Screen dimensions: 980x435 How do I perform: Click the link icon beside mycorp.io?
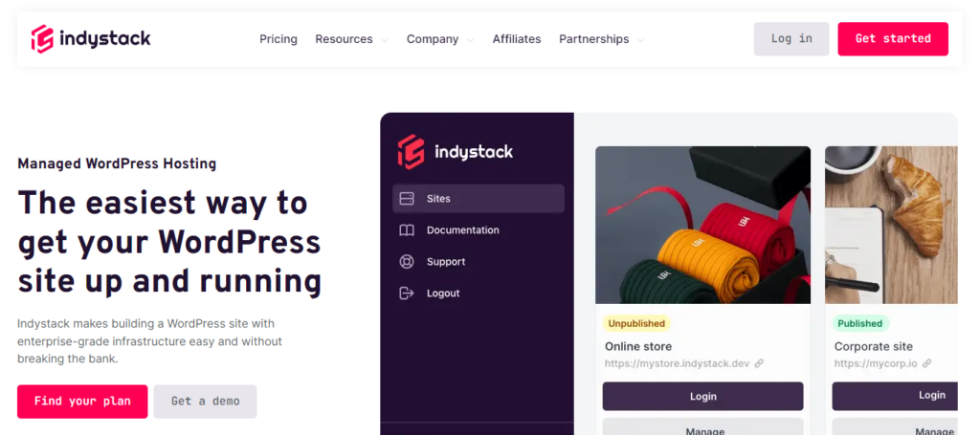click(x=926, y=363)
